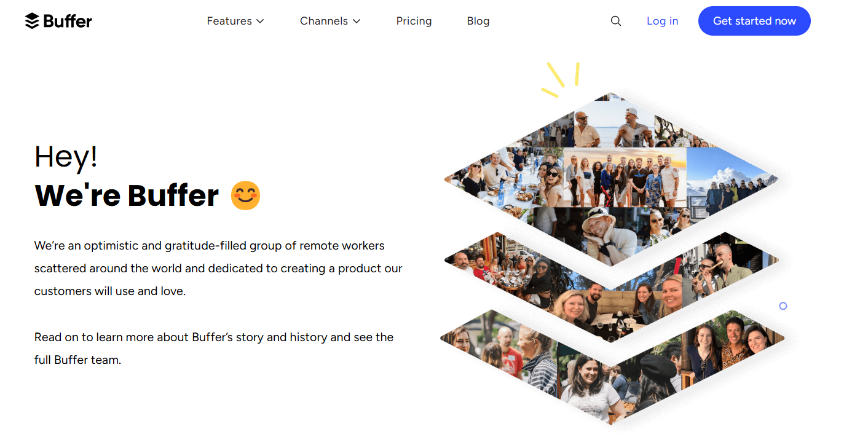
Task: Open search via the magnifying glass icon
Action: pos(615,20)
